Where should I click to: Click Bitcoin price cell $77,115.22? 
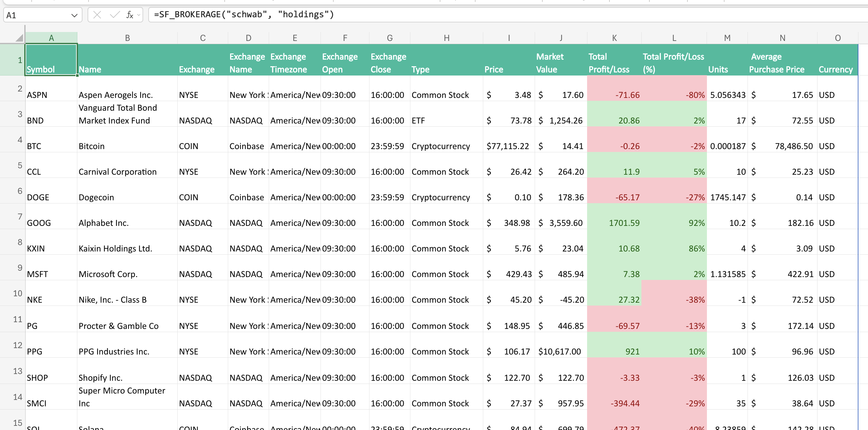(x=508, y=139)
